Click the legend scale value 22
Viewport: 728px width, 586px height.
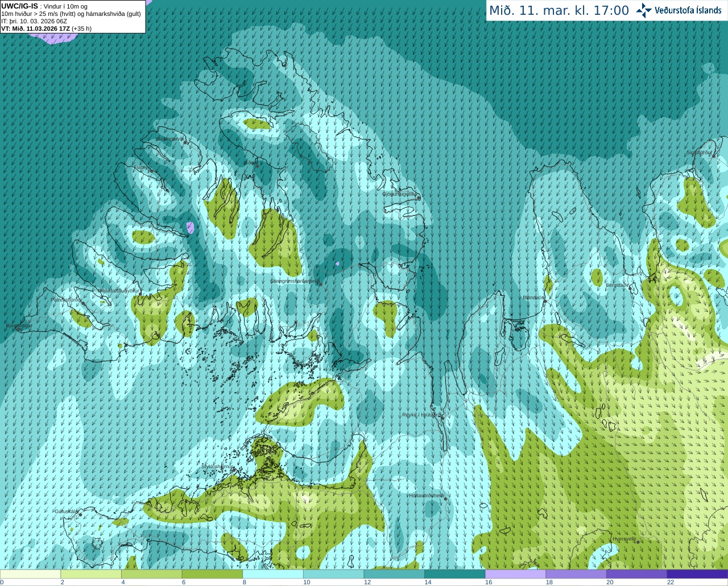(671, 582)
